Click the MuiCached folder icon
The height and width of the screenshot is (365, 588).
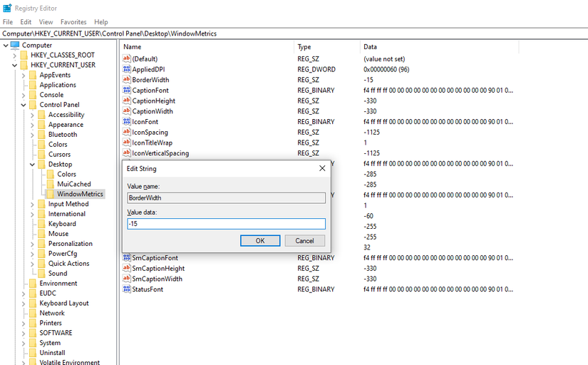tap(51, 184)
